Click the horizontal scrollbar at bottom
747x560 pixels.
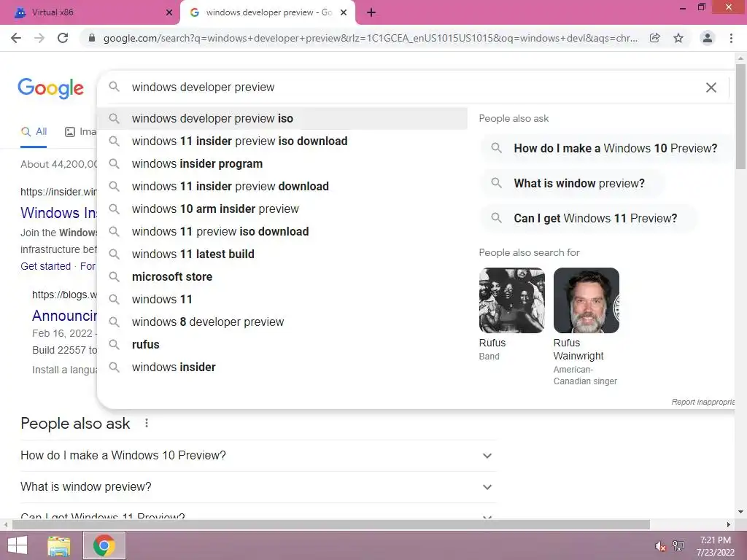point(331,525)
